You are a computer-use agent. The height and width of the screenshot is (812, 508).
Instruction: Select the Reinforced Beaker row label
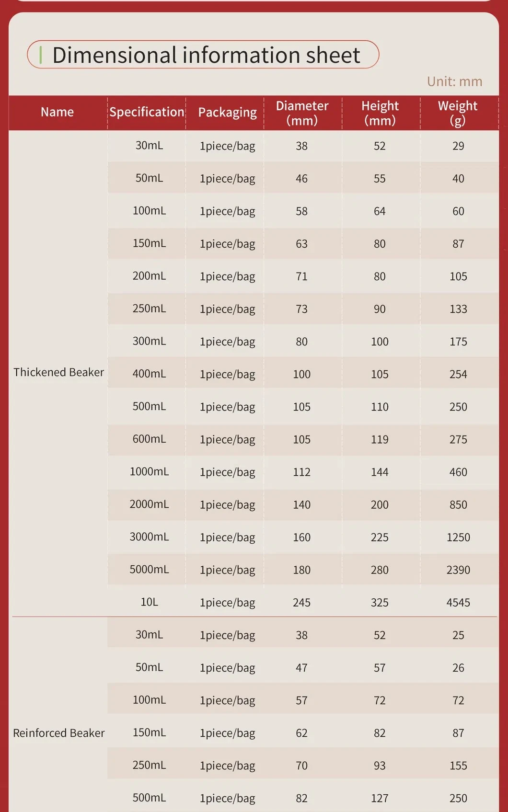coord(58,733)
